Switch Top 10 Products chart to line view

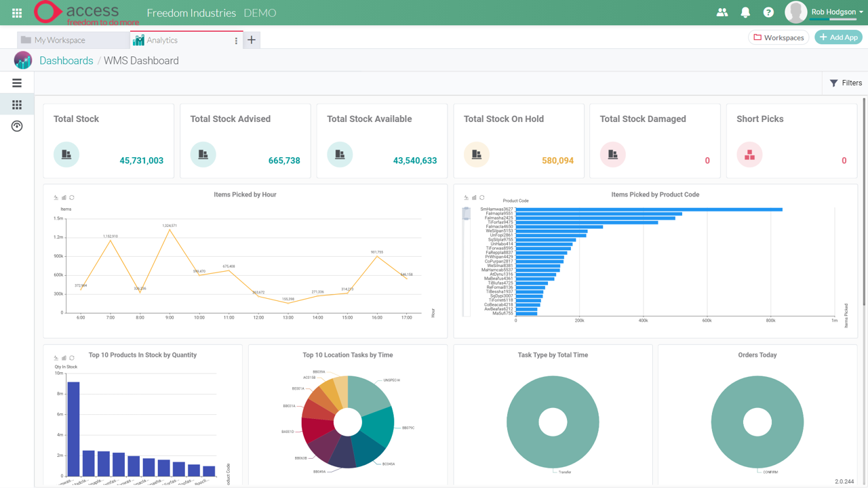56,358
